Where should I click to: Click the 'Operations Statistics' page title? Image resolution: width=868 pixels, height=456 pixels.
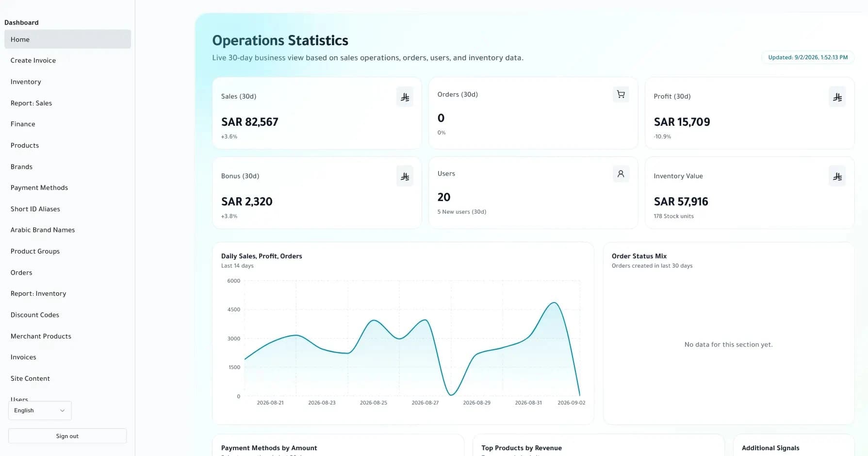coord(280,40)
